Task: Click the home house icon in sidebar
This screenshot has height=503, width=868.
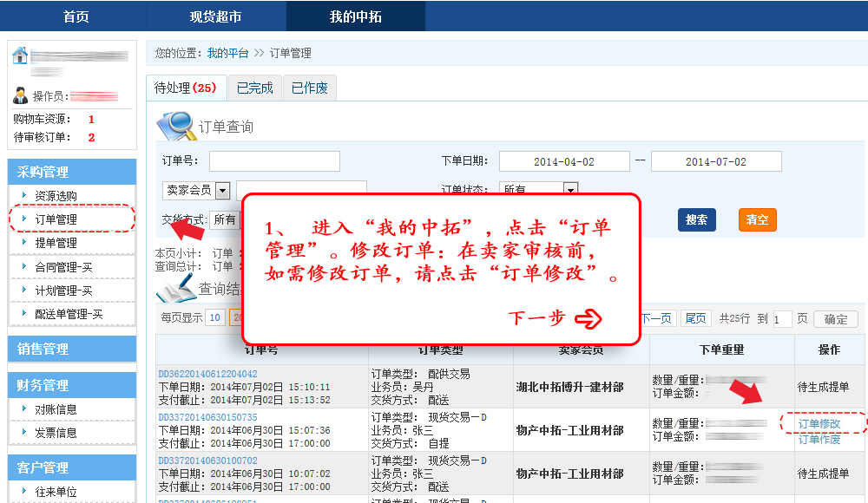Action: pos(20,56)
